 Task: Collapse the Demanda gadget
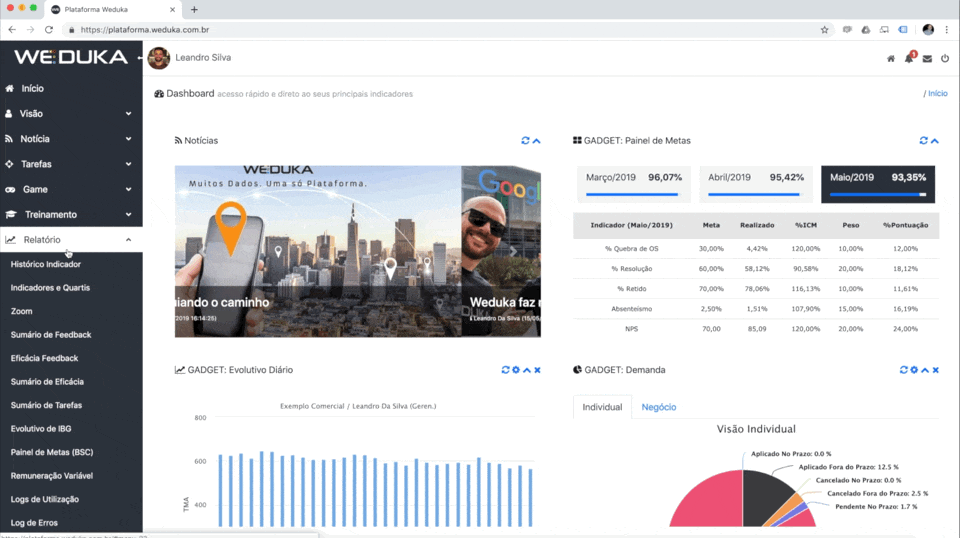coord(925,370)
